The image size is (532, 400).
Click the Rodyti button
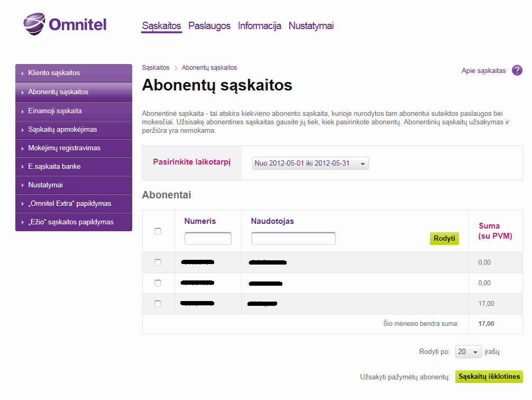[444, 239]
